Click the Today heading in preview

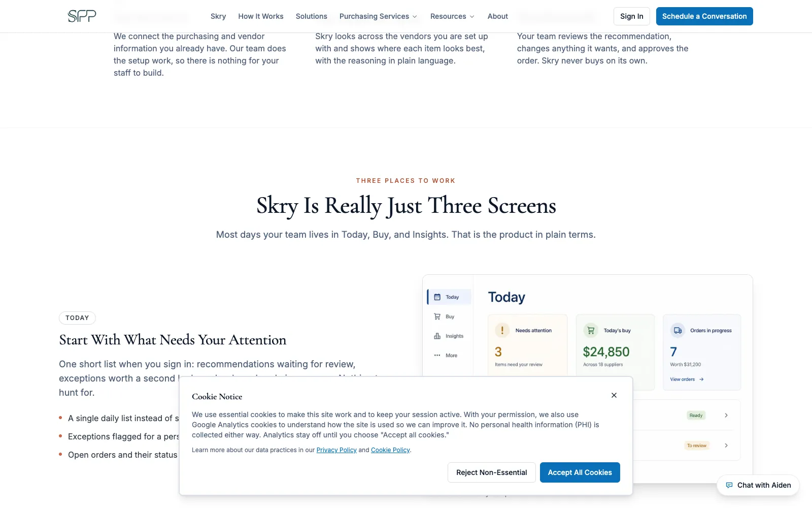tap(506, 297)
